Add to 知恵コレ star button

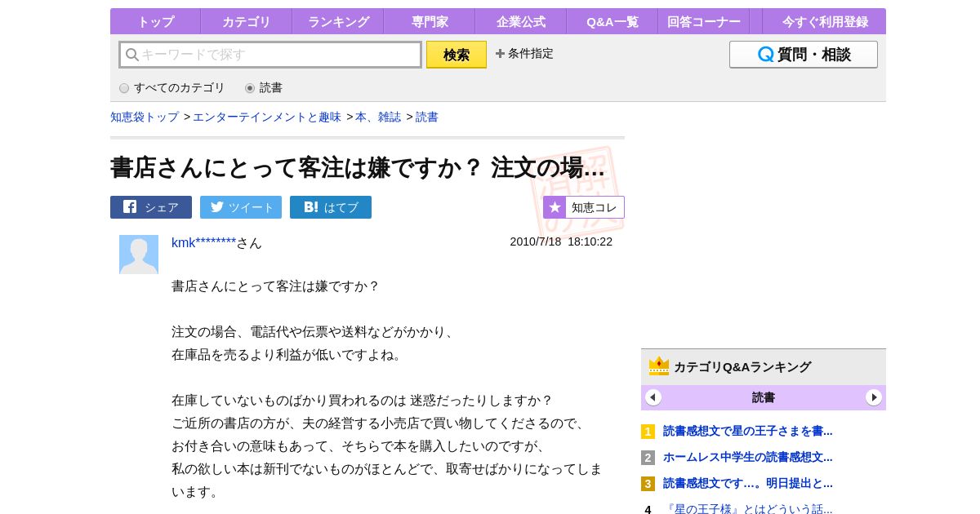[584, 207]
